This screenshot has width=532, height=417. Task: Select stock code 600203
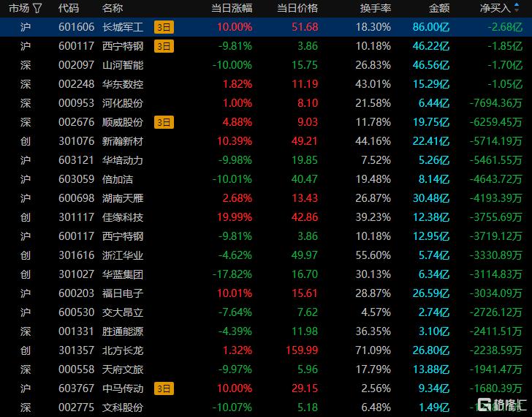click(x=76, y=293)
